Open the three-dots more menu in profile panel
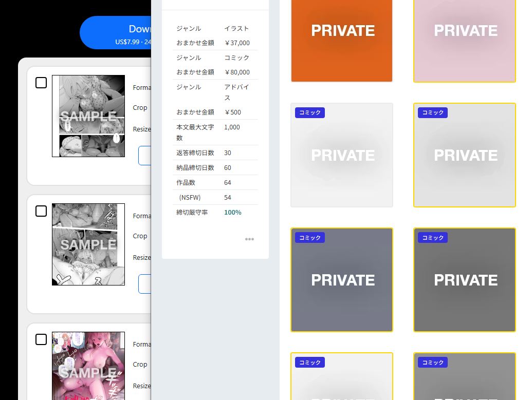This screenshot has height=400, width=532. pyautogui.click(x=249, y=239)
